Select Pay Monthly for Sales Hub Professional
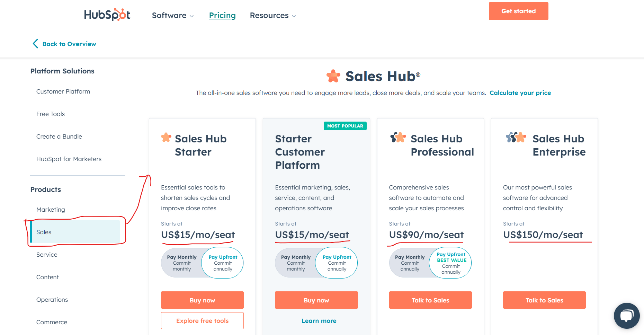644x335 pixels. point(410,263)
